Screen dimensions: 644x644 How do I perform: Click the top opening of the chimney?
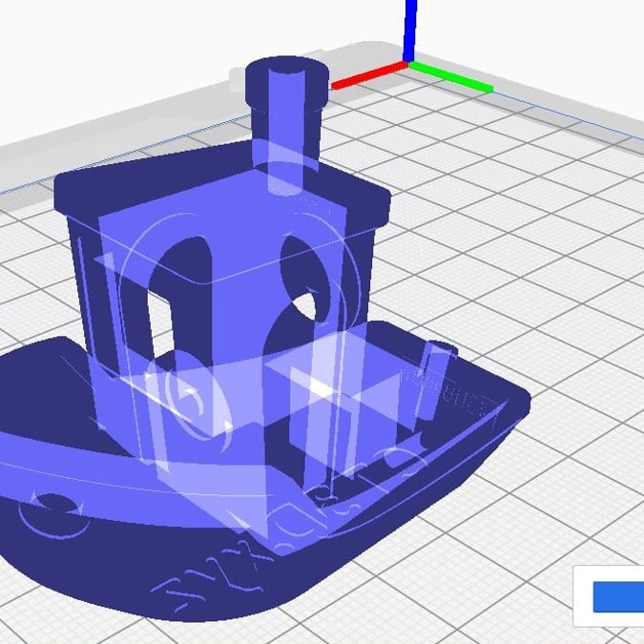click(285, 69)
